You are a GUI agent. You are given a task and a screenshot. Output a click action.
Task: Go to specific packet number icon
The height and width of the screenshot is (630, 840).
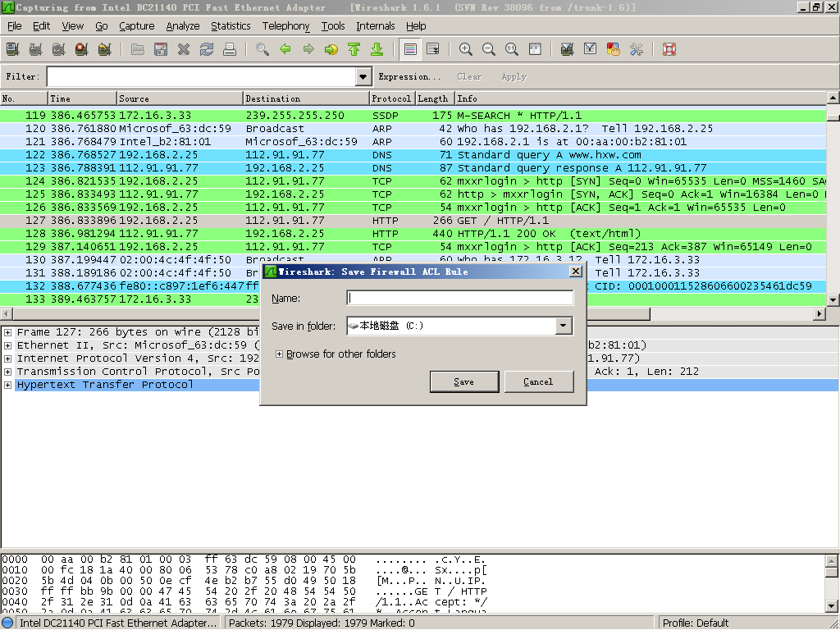pyautogui.click(x=331, y=49)
